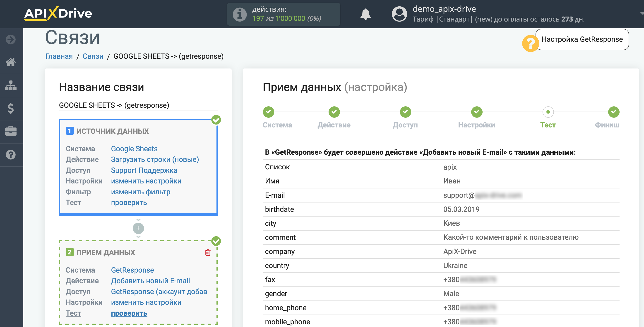
Task: Click the green check on data source block
Action: click(x=216, y=120)
